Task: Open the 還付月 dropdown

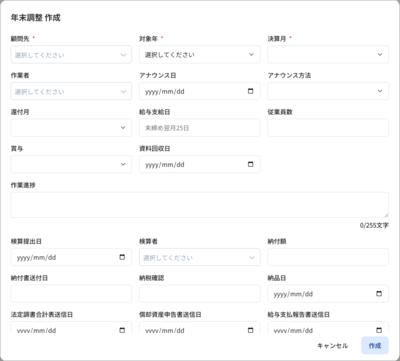Action: (x=71, y=128)
